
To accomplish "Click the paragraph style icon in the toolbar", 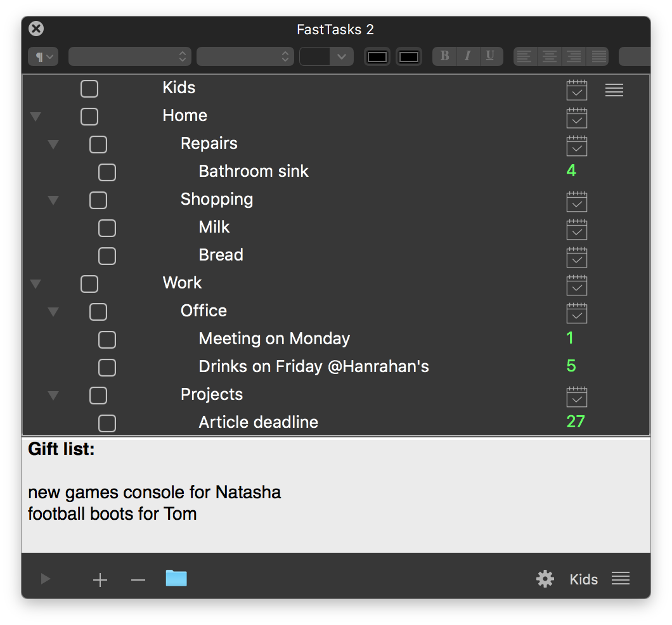I will point(42,56).
